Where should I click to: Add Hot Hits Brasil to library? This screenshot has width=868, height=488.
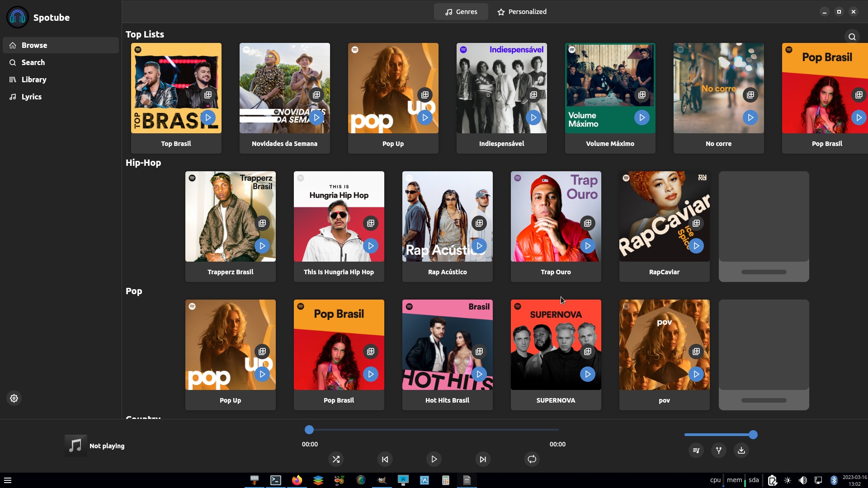click(479, 352)
